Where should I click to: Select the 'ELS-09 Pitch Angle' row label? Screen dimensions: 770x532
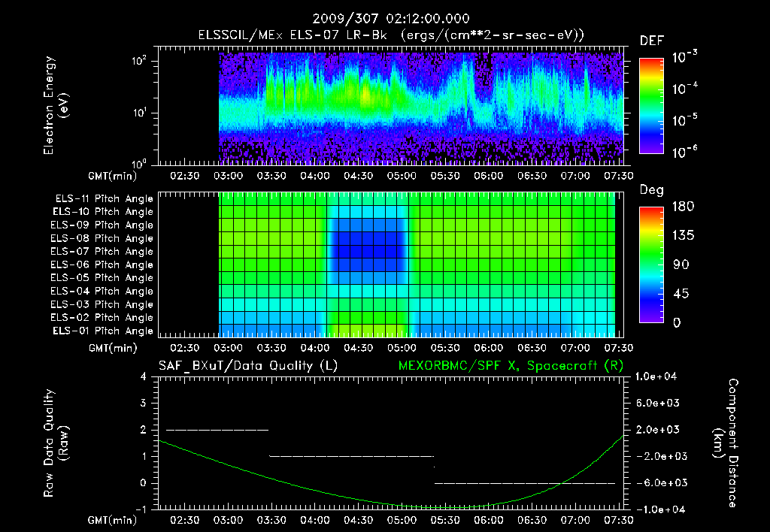point(102,225)
